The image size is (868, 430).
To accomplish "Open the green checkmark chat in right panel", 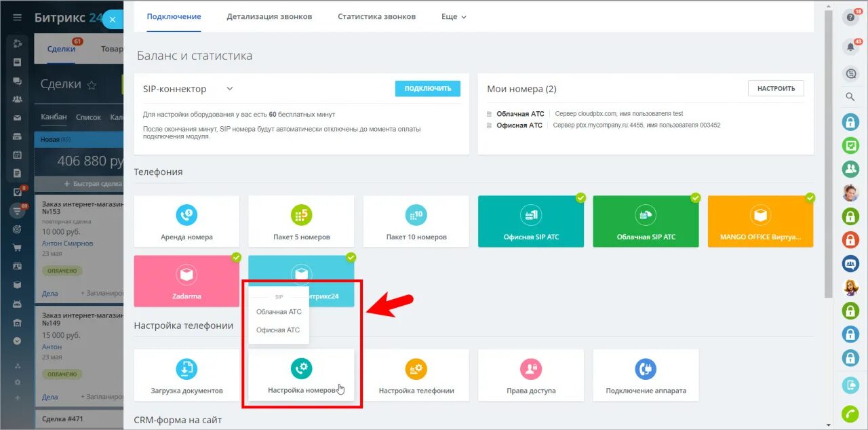I will [850, 145].
